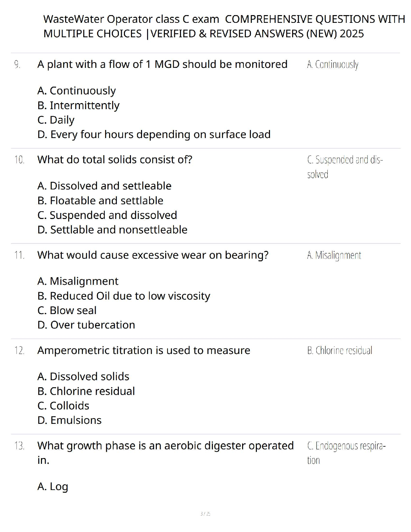Viewport: 411px width, 532px height.
Task: Pick 'C. Suspended and dissolved' option
Action: pyautogui.click(x=107, y=215)
